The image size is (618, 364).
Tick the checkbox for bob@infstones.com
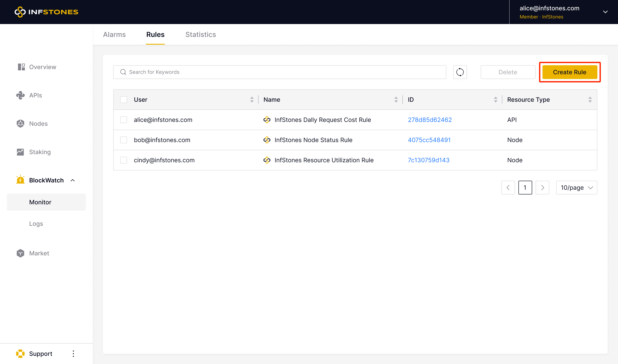(x=124, y=140)
